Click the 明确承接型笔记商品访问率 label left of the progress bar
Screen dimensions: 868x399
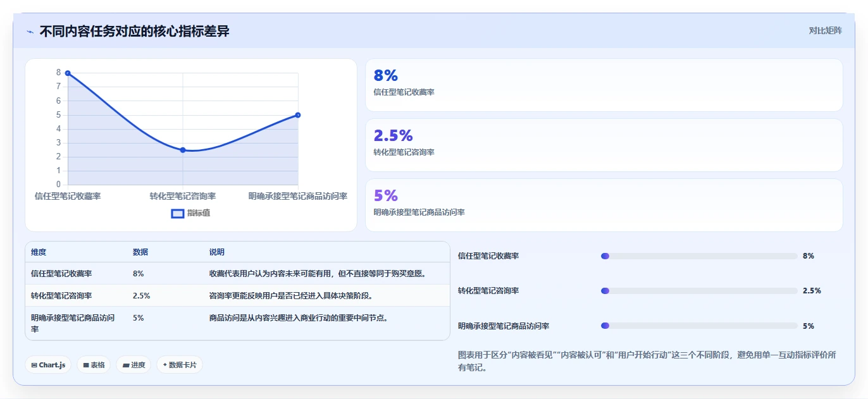tap(504, 326)
